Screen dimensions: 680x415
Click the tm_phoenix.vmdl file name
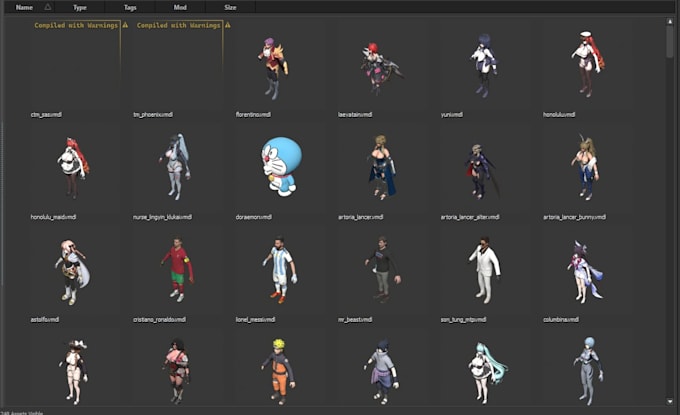pos(153,114)
